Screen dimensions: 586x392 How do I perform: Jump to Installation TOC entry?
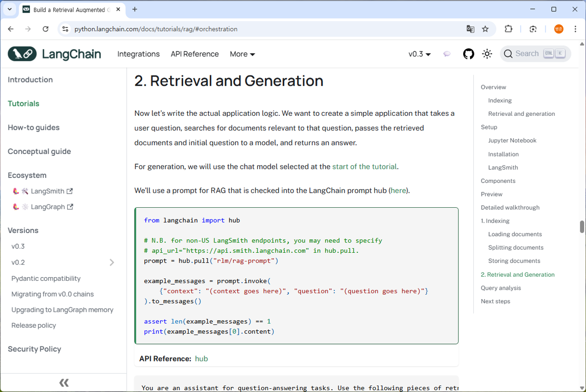click(503, 154)
